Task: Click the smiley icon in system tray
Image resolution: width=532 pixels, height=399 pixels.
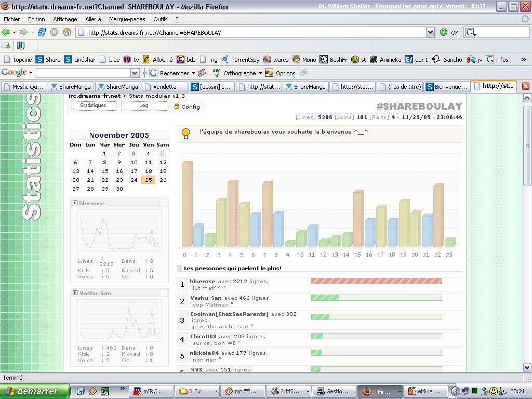Action: (x=493, y=391)
